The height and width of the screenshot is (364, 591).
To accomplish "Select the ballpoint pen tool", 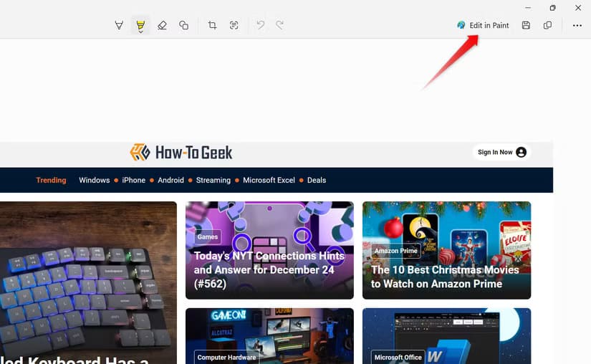I will tap(119, 25).
